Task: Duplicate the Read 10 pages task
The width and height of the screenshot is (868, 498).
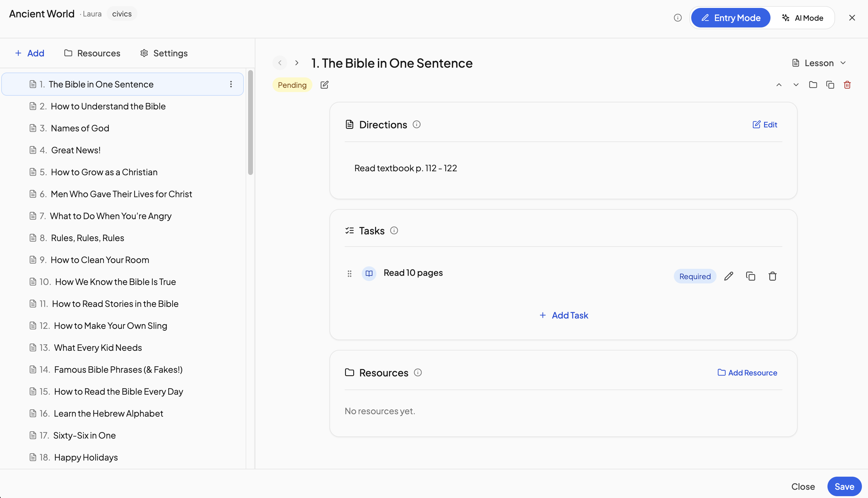Action: (751, 276)
